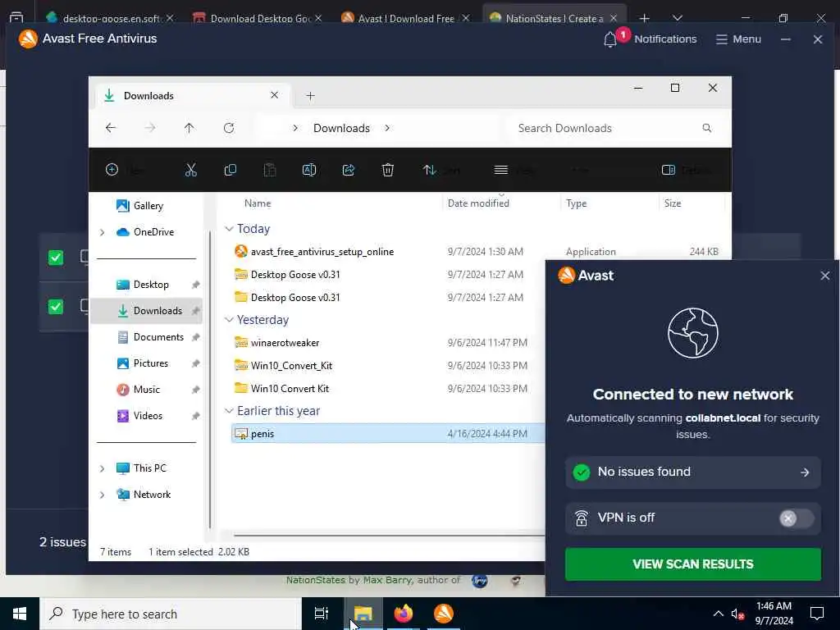The height and width of the screenshot is (630, 840).
Task: Expand the chevron after Downloads in breadcrumb
Action: click(387, 128)
